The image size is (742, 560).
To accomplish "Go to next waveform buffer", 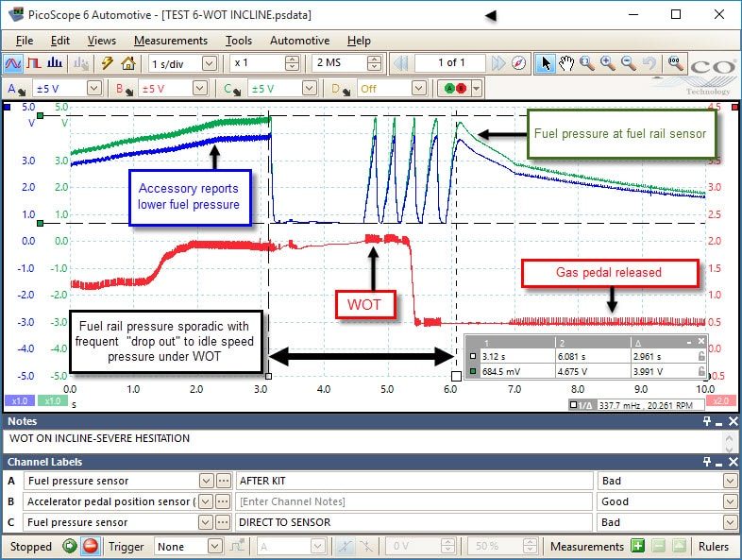I will (x=497, y=63).
